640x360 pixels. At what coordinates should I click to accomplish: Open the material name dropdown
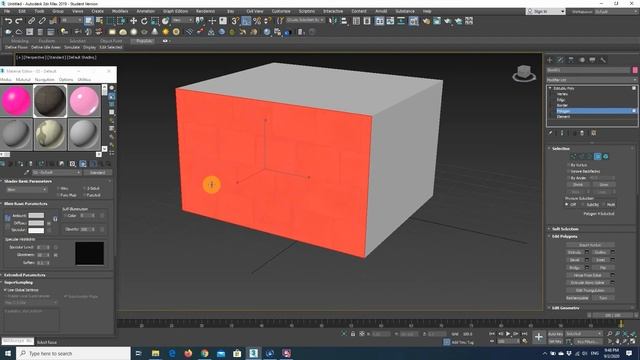coord(56,173)
